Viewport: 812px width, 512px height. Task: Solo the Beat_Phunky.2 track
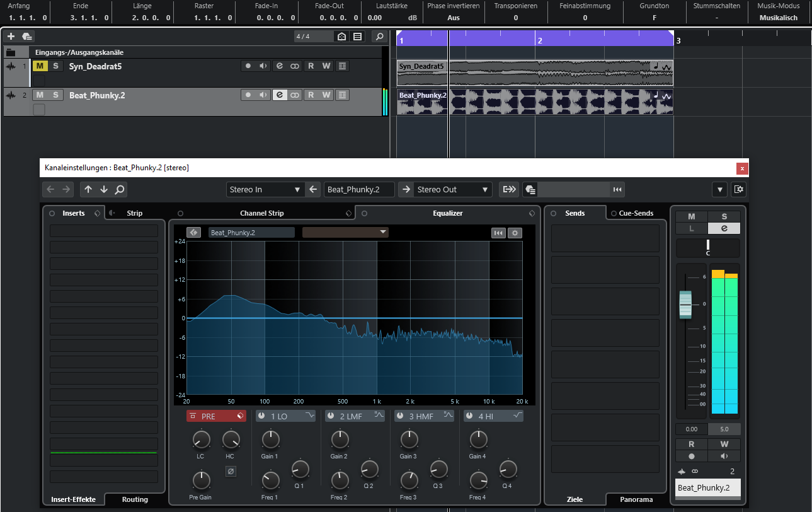[55, 95]
